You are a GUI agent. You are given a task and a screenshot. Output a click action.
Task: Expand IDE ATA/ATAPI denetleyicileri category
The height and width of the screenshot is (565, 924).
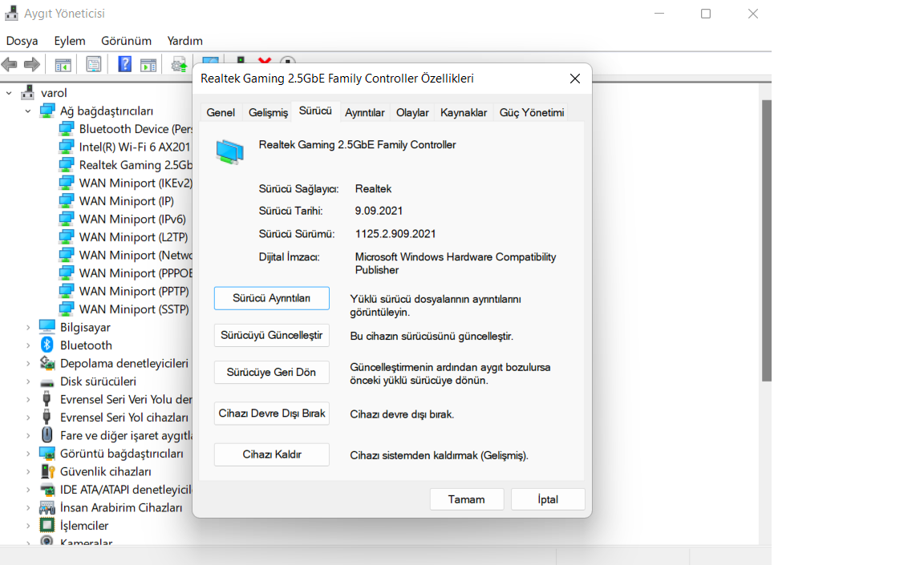[x=28, y=490]
